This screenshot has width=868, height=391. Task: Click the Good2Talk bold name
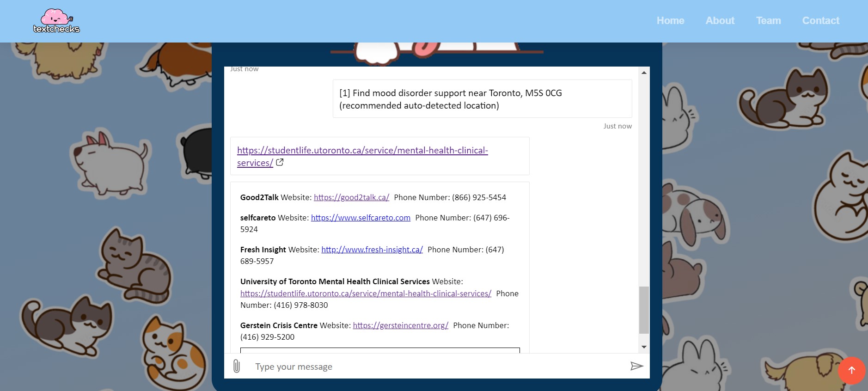[x=259, y=197]
